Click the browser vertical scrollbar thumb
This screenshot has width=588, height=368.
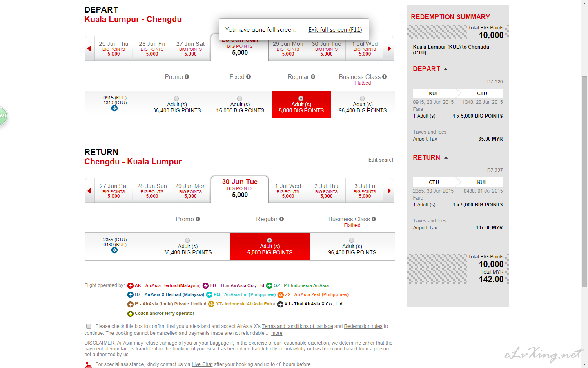(584, 182)
